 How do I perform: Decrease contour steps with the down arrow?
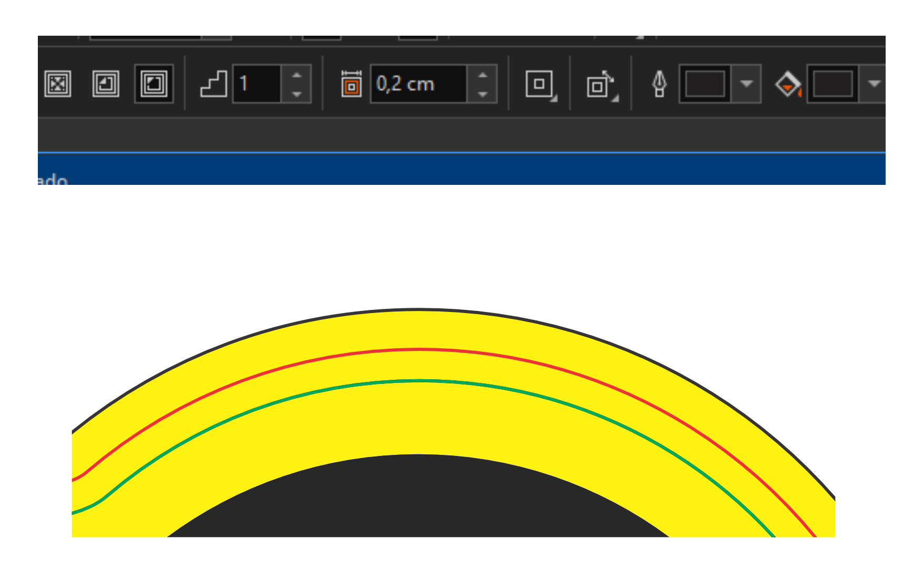[x=297, y=93]
